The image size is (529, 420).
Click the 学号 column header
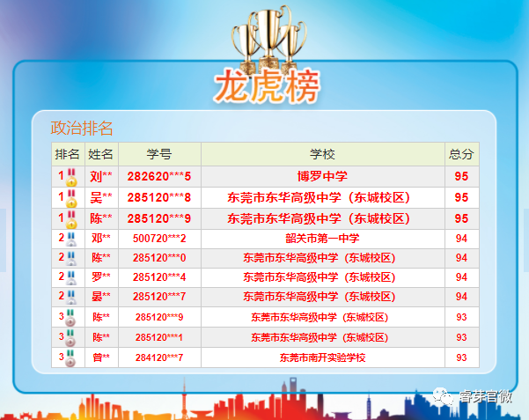click(x=159, y=154)
